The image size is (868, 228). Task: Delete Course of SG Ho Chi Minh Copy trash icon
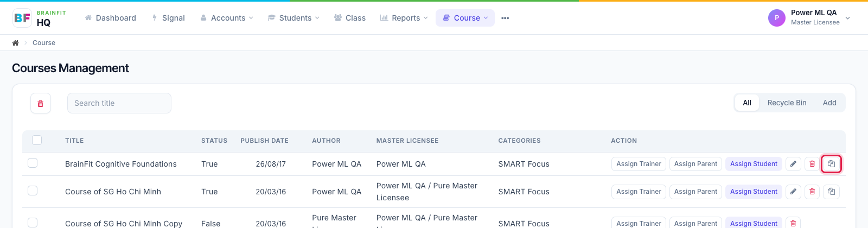[x=793, y=223]
